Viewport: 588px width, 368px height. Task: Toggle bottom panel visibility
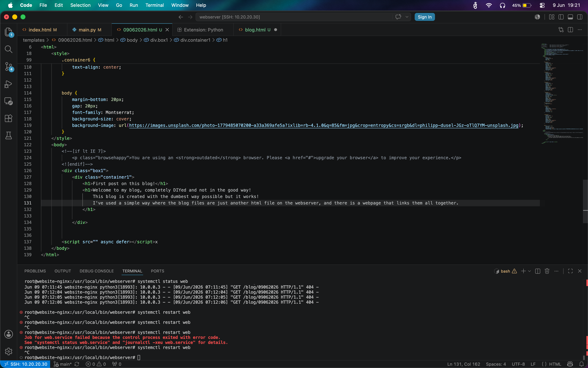click(570, 17)
